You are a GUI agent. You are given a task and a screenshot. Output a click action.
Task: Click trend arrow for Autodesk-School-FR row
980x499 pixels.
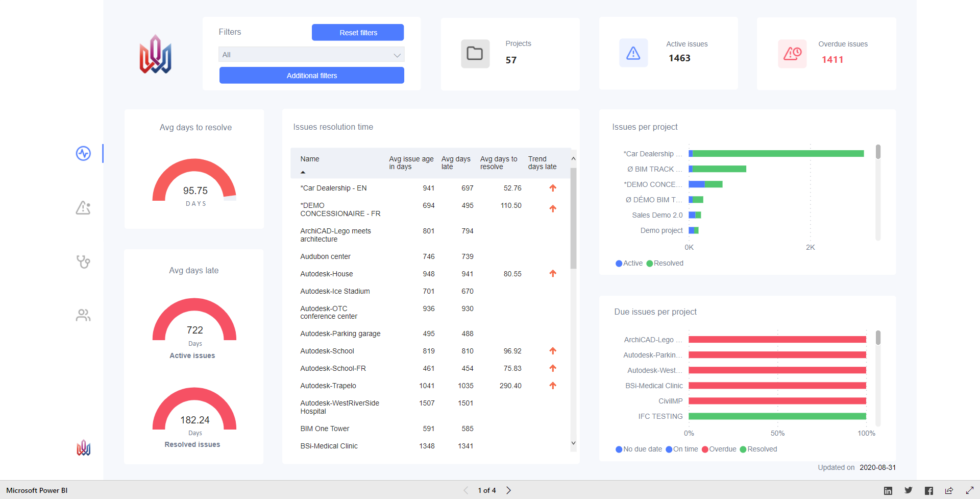553,368
